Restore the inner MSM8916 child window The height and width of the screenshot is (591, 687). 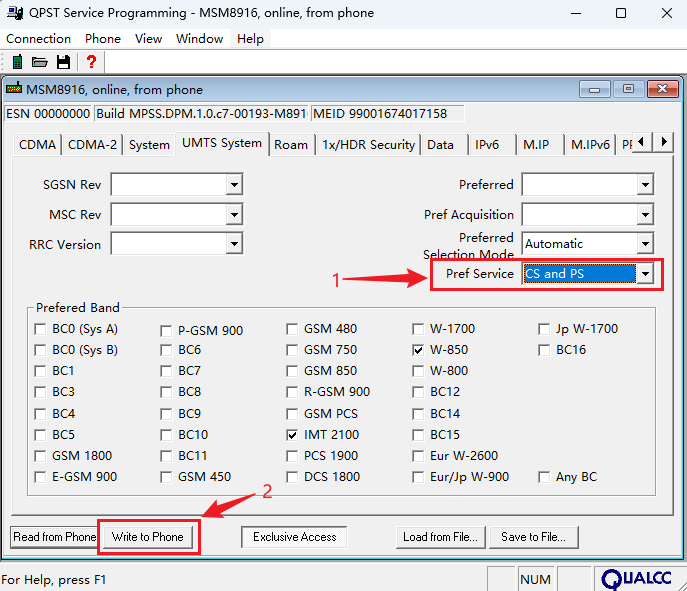628,89
